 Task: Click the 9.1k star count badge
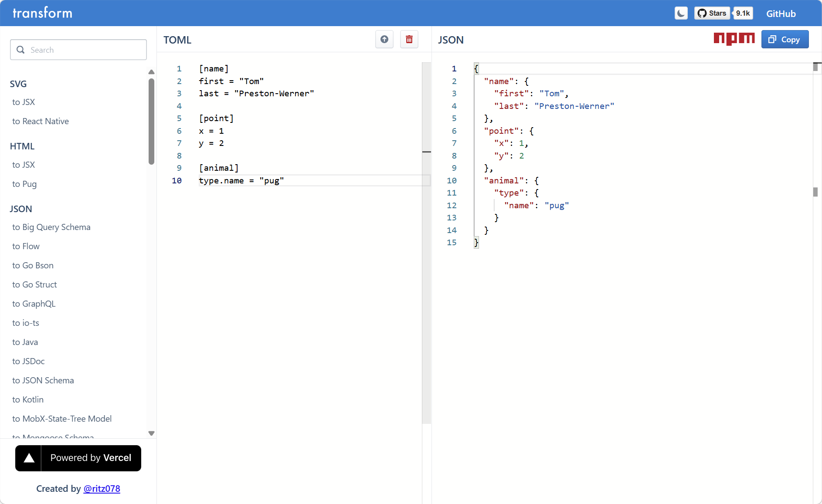point(743,14)
